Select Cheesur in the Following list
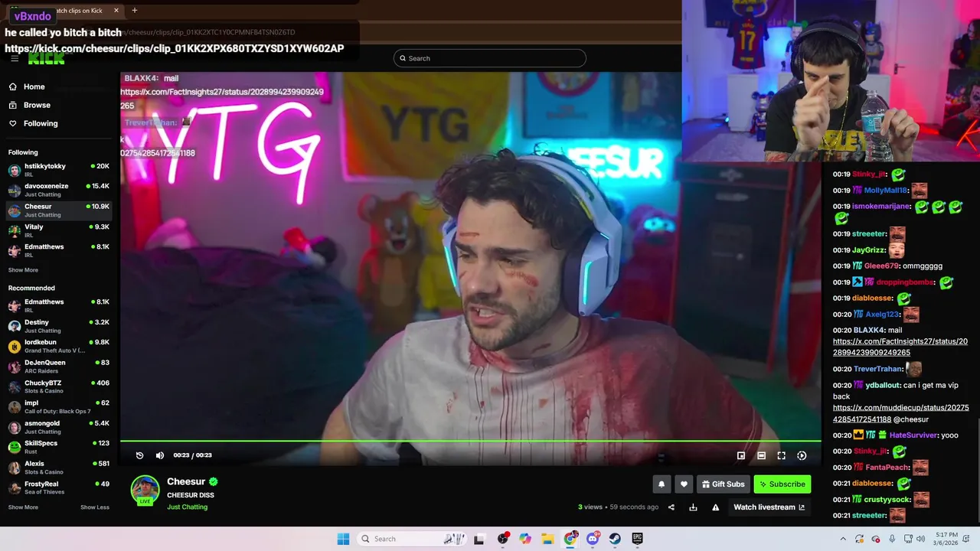Viewport: 980px width, 551px height. 59,210
